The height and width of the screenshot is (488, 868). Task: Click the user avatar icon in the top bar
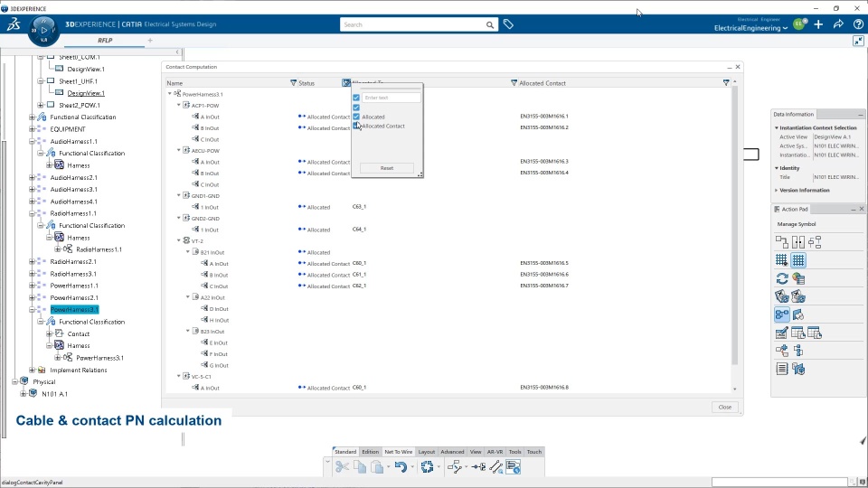[x=798, y=23]
